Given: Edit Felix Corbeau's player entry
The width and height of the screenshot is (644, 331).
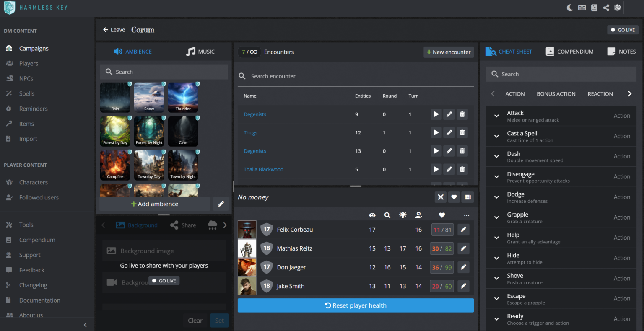Looking at the screenshot, I should [x=463, y=230].
